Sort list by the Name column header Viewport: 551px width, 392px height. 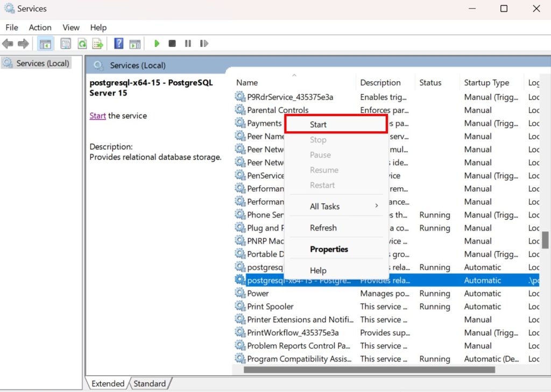pos(247,83)
